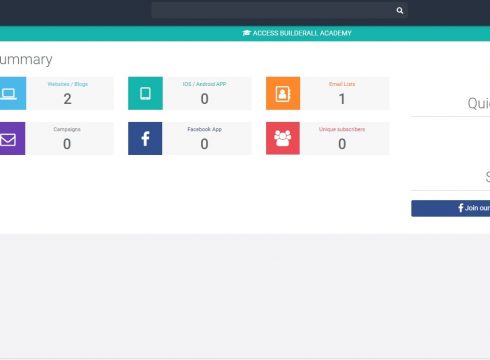Select the blue laptop Websites icon
The height and width of the screenshot is (360, 490).
coord(12,93)
